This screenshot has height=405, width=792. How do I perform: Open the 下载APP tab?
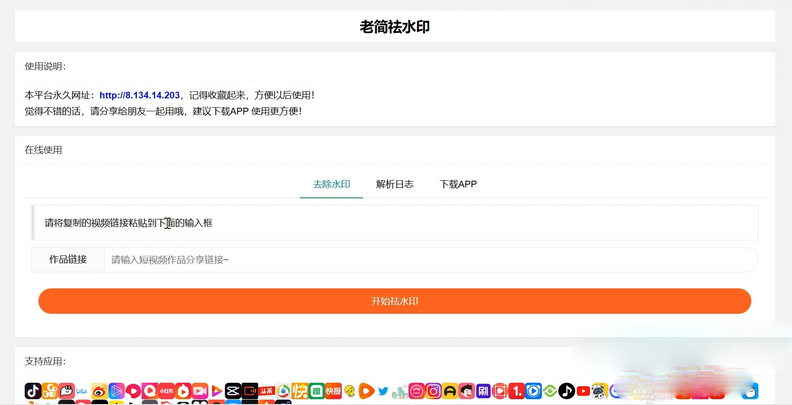[458, 184]
